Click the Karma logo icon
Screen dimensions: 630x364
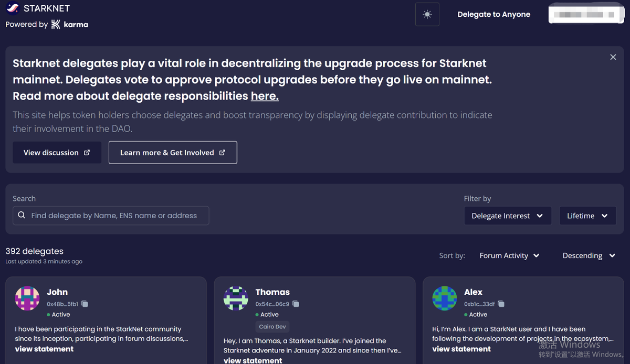coord(56,24)
